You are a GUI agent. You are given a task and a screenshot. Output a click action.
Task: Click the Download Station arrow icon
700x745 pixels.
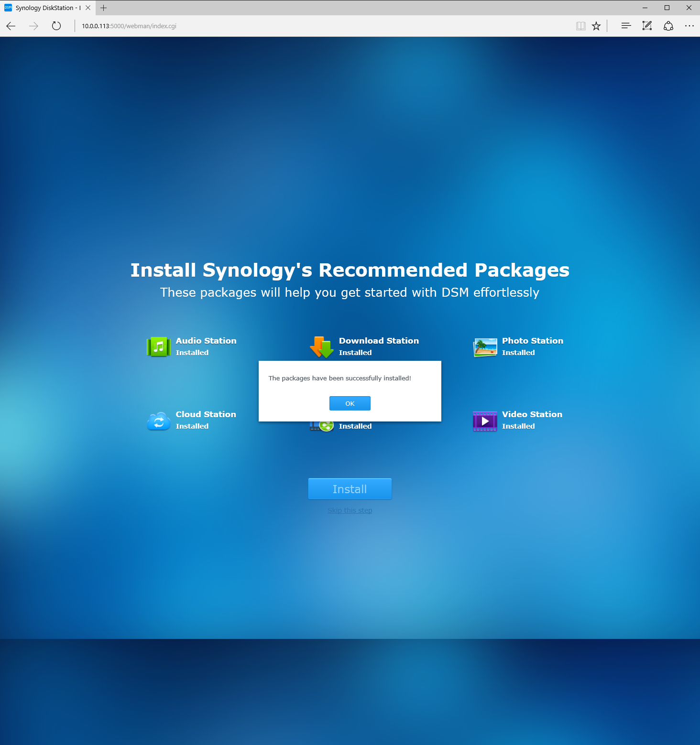click(x=321, y=346)
